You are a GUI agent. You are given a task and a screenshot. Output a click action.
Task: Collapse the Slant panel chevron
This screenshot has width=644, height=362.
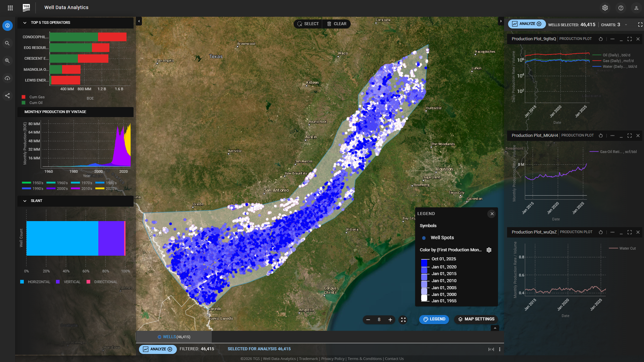25,201
